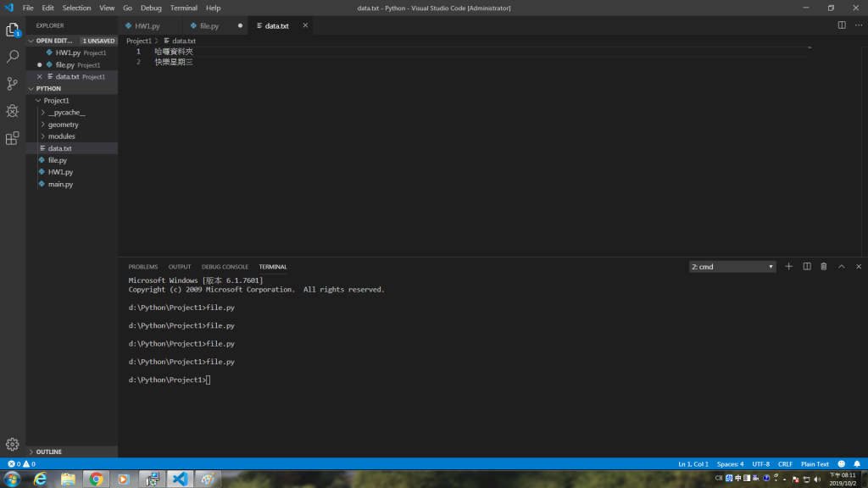Open editor More Actions ellipsis
868x488 pixels.
click(859, 25)
